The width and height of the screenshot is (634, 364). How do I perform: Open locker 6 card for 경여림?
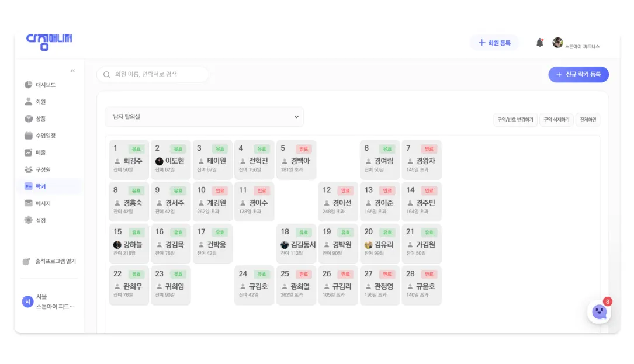pyautogui.click(x=380, y=160)
